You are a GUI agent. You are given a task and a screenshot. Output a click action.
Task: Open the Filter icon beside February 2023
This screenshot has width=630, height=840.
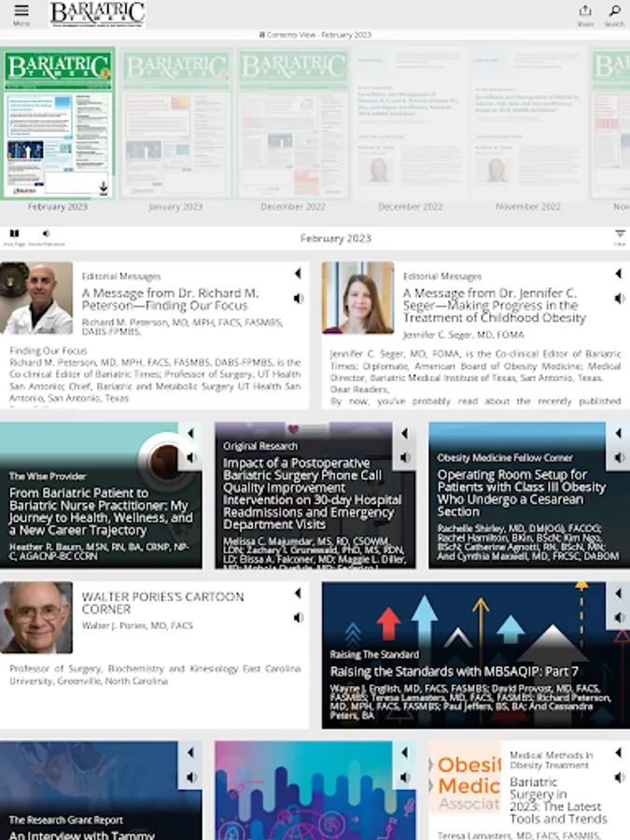point(620,234)
